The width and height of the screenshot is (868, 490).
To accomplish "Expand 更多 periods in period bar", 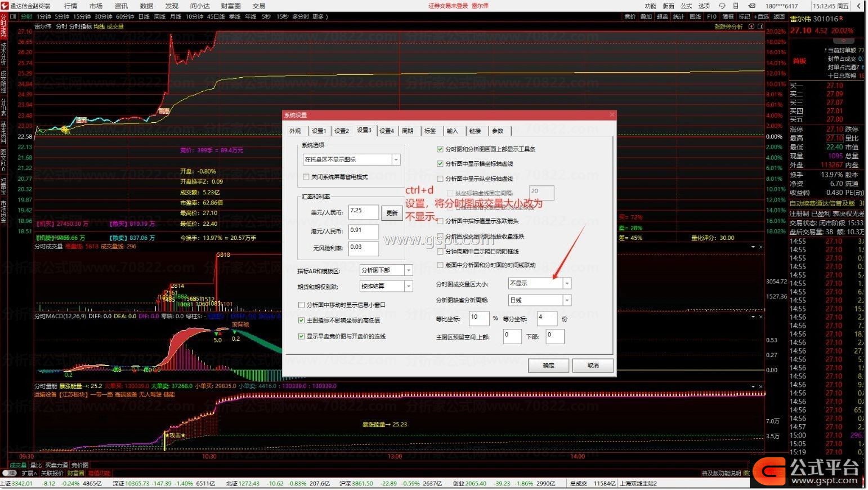I will pyautogui.click(x=320, y=17).
